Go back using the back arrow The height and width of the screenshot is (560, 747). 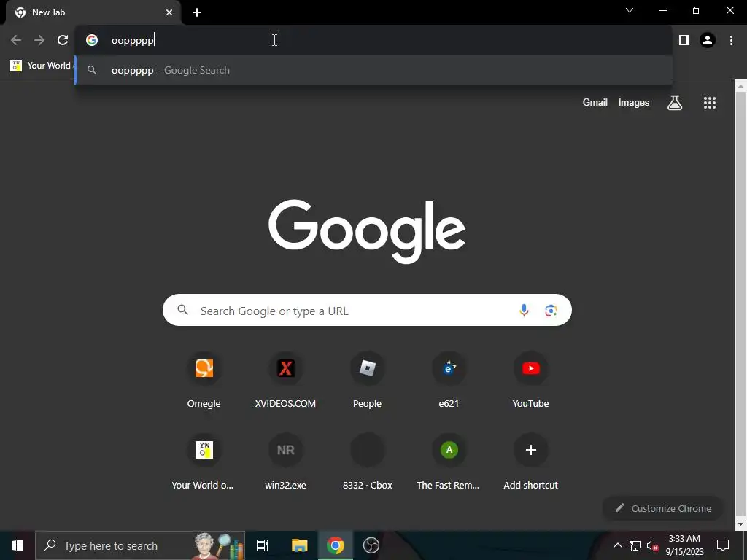pos(16,41)
